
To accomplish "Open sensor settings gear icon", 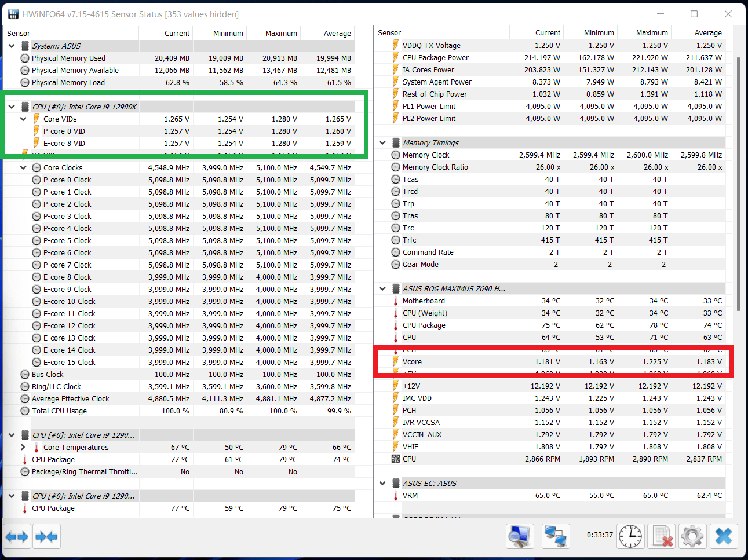I will click(692, 536).
